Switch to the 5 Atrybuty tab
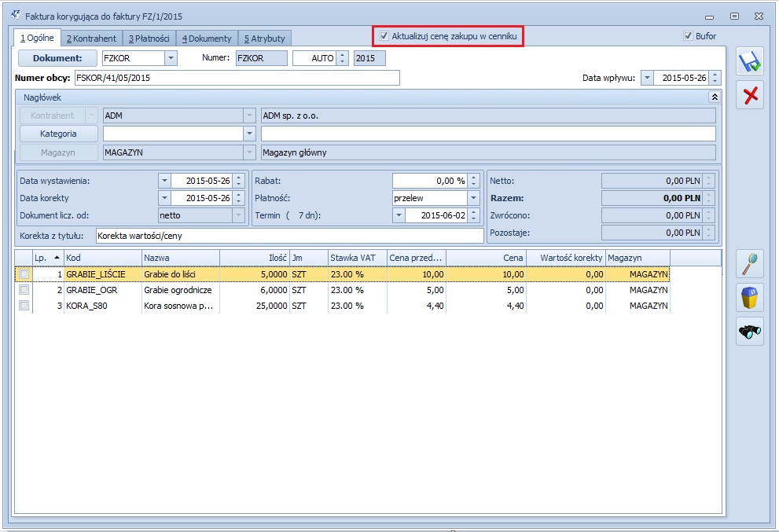Viewport: 779px width, 532px height. pyautogui.click(x=264, y=39)
